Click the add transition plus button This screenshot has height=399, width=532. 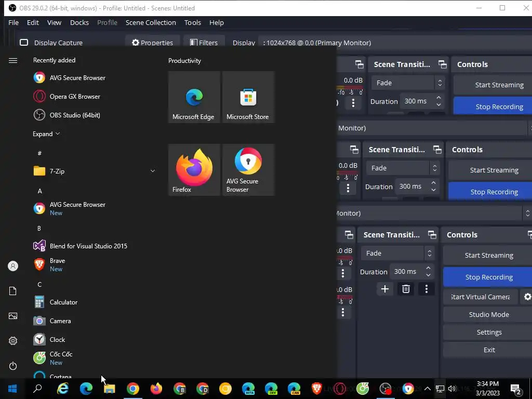(x=385, y=289)
